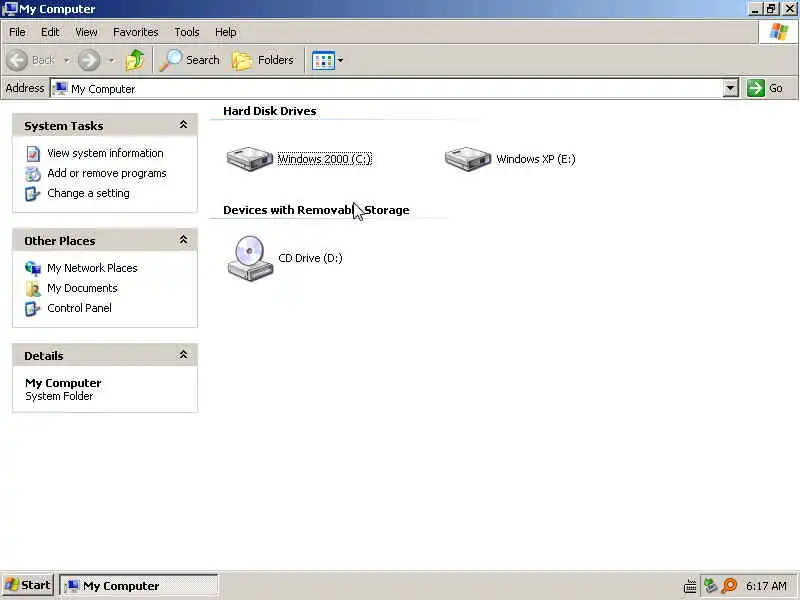Click the Windows XP (E:) label
Screen dimensions: 800x600
(x=536, y=159)
